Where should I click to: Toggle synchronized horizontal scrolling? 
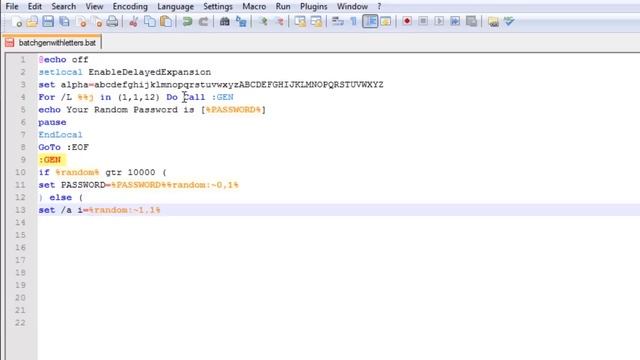316,22
